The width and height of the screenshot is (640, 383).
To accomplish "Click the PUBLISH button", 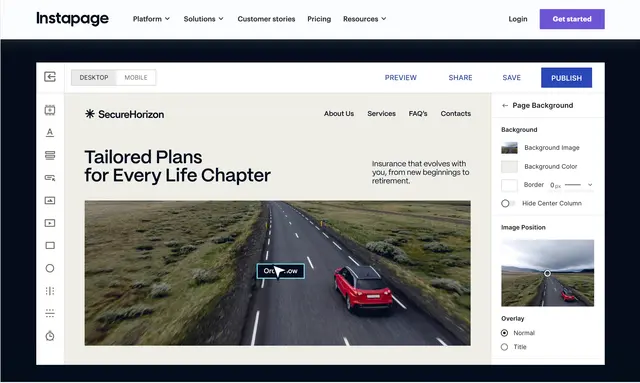I will (566, 78).
